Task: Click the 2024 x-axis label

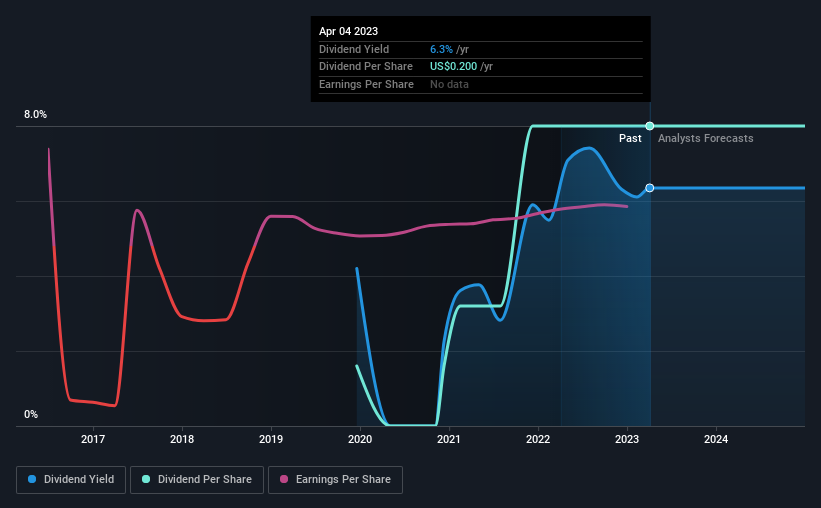Action: point(716,439)
